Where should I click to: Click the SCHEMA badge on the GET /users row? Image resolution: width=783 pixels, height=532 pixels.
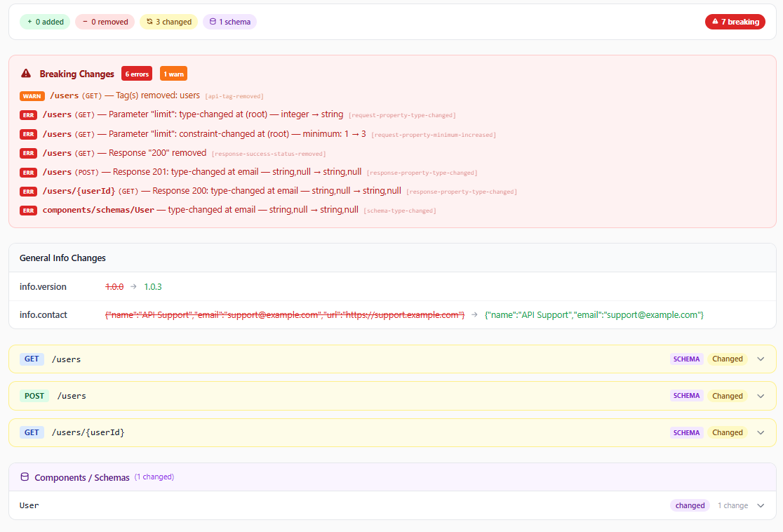coord(686,359)
